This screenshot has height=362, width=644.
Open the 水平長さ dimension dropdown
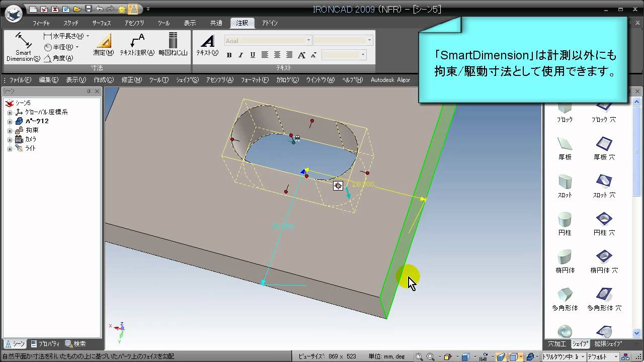click(88, 36)
